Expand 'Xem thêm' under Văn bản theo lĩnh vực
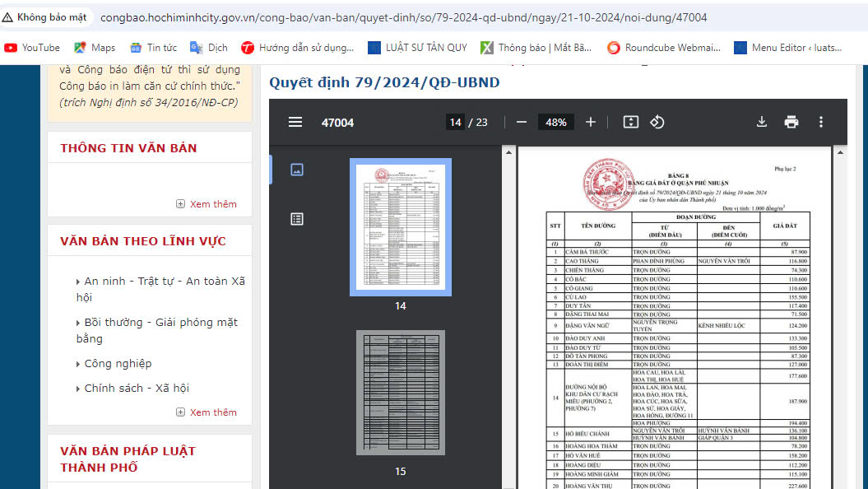868x489 pixels. pos(207,412)
